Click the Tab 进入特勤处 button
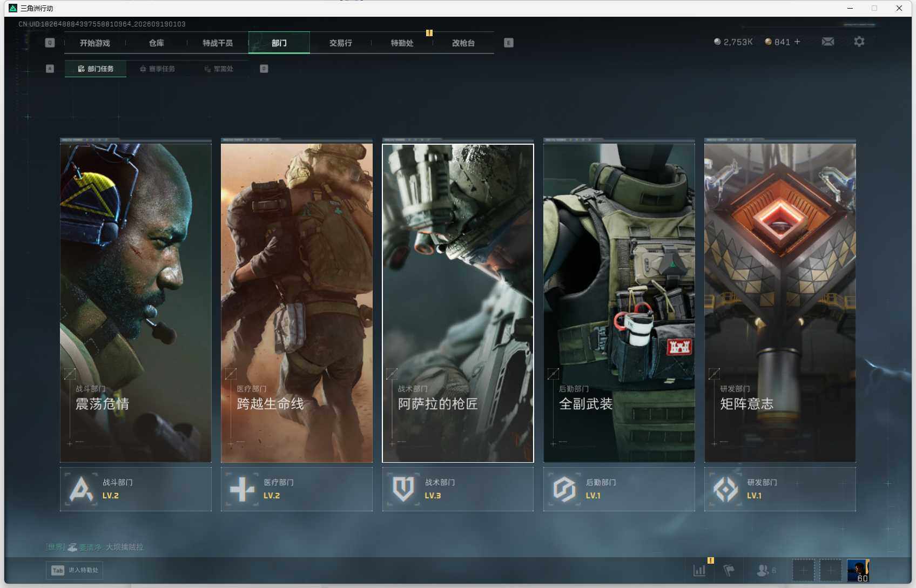 (75, 570)
